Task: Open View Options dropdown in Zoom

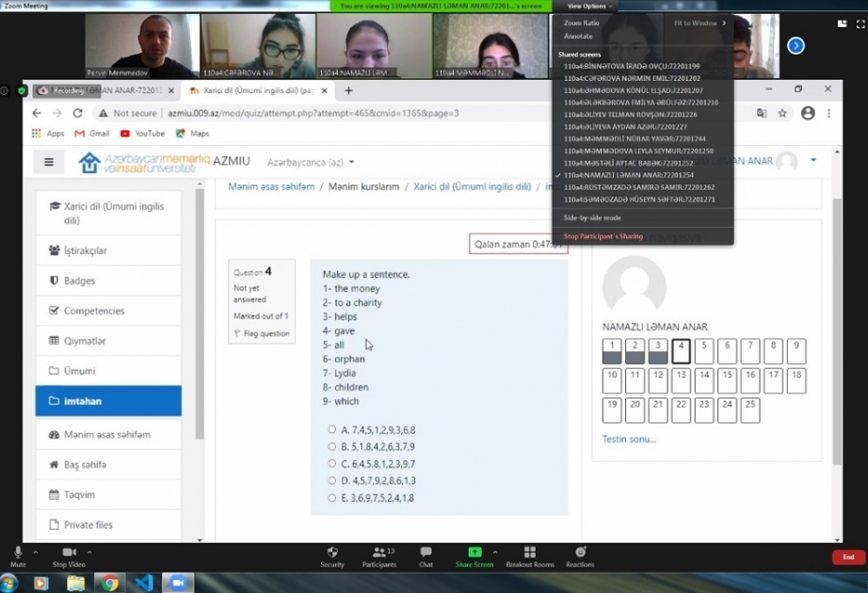Action: 589,6
